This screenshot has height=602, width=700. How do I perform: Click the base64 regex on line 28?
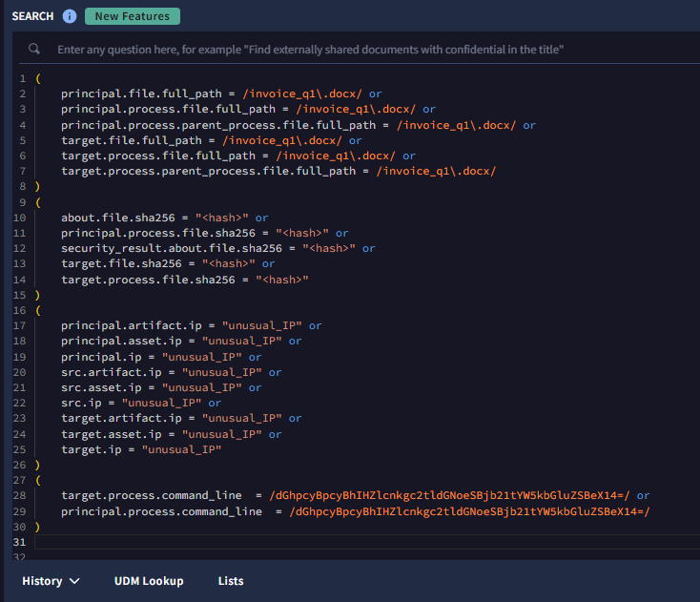coord(450,496)
